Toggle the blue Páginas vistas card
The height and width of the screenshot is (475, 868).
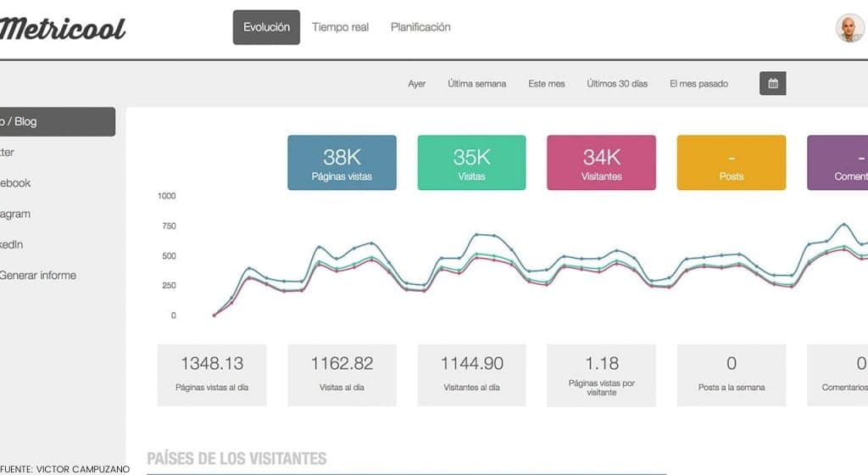[342, 163]
